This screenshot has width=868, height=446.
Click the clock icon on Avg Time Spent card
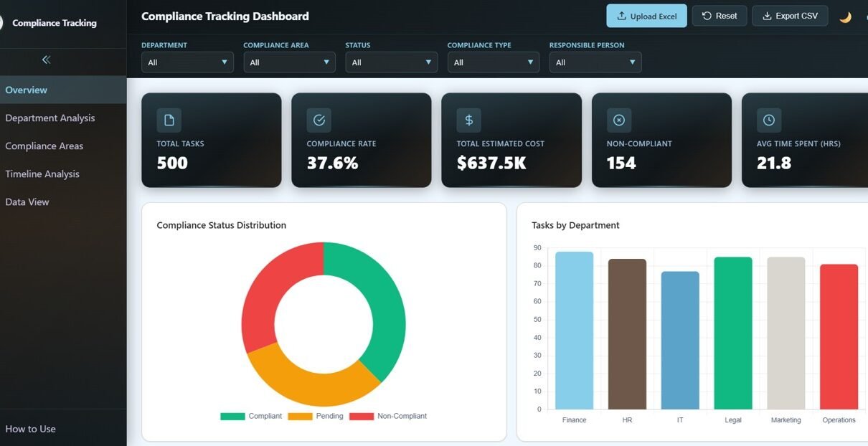click(769, 120)
